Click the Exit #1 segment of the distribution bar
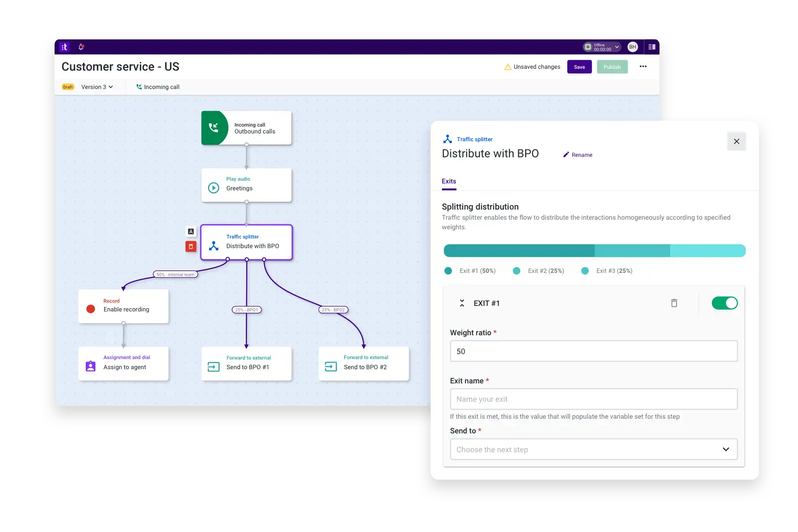Viewport: 798px width, 532px height. pyautogui.click(x=518, y=251)
